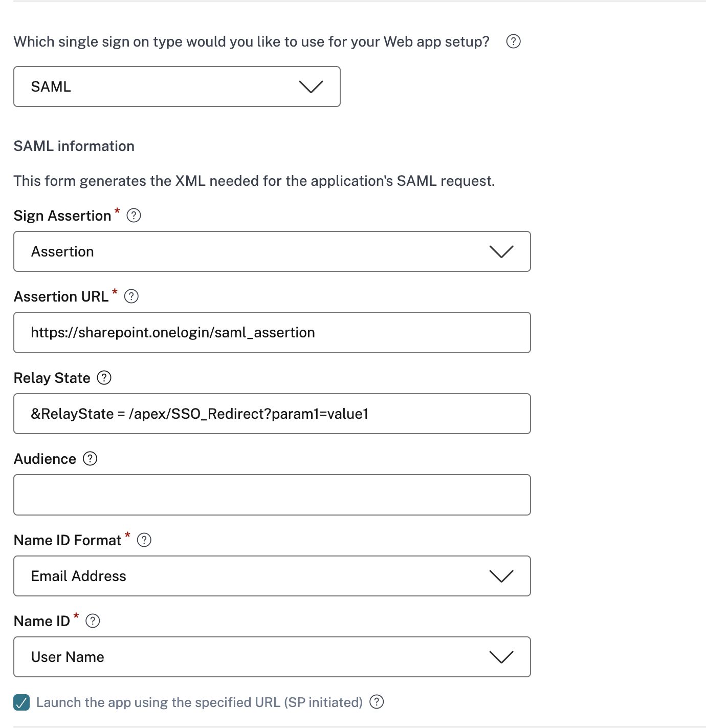Click the empty Audience input box

pos(272,495)
